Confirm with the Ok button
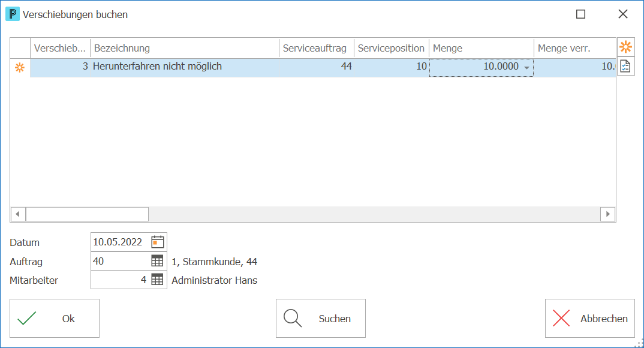This screenshot has height=348, width=644. 55,319
